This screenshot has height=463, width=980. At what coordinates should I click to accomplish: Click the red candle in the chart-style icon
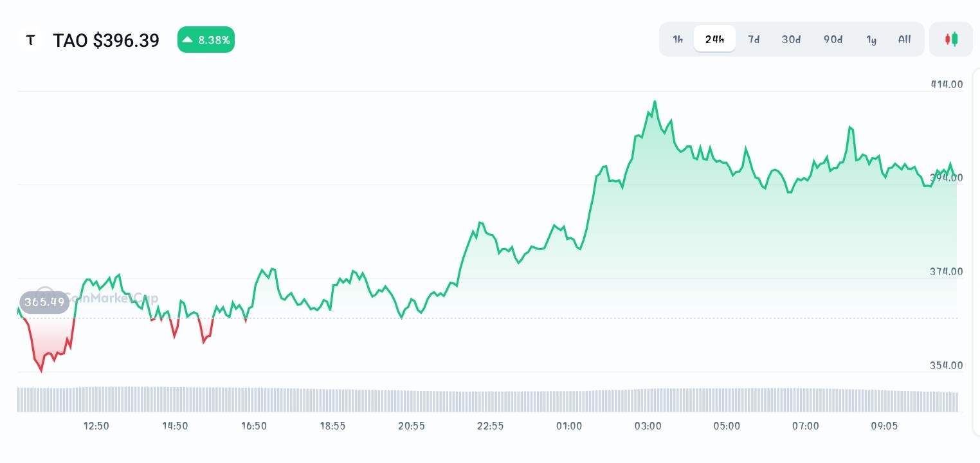(948, 39)
